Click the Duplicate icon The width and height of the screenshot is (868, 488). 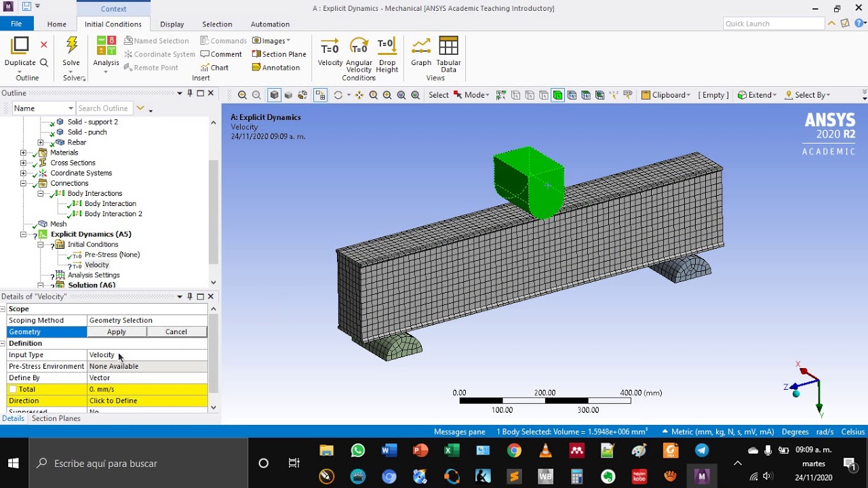(x=20, y=45)
